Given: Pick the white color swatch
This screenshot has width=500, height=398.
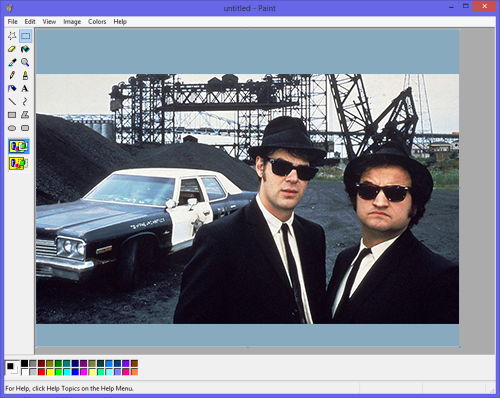Looking at the screenshot, I should [x=24, y=372].
